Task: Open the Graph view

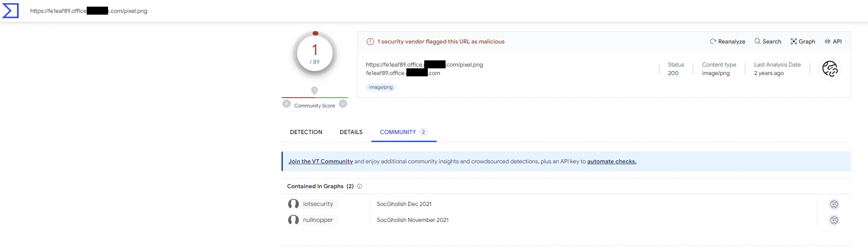Action: [803, 41]
